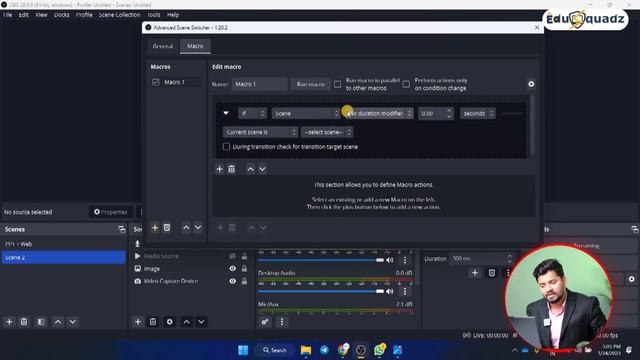640x360 pixels.
Task: Move the condition up
Action: pos(251,169)
